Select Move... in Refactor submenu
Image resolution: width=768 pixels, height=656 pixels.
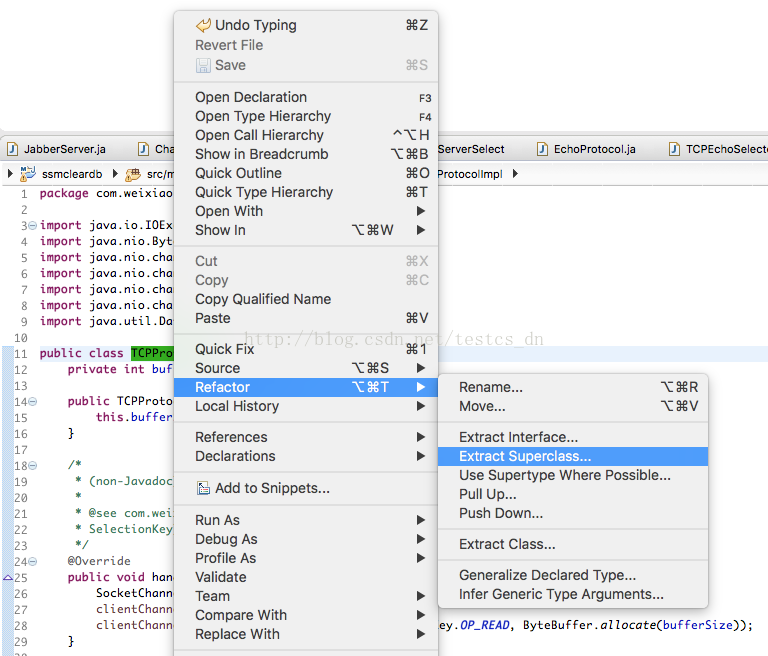click(573, 406)
